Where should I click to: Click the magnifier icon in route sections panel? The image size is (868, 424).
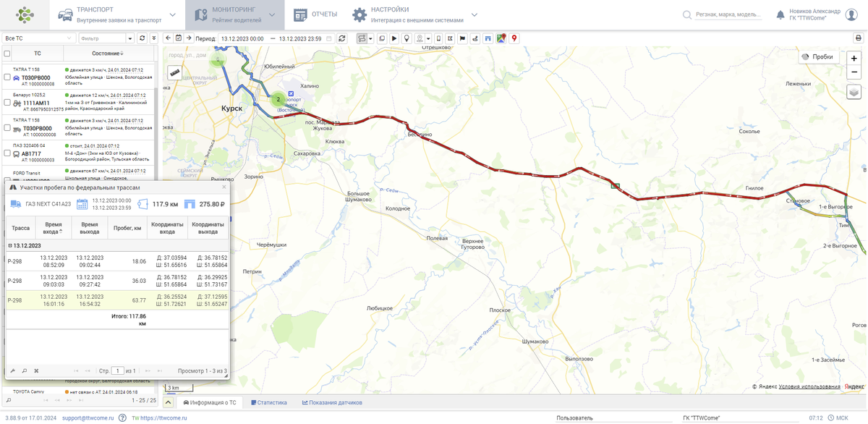point(24,370)
